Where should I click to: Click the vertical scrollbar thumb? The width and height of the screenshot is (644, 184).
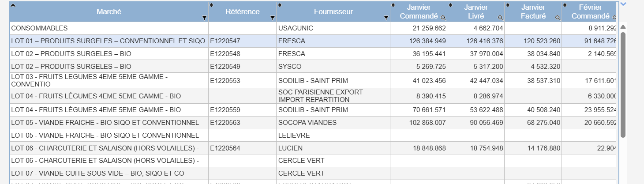[623, 84]
